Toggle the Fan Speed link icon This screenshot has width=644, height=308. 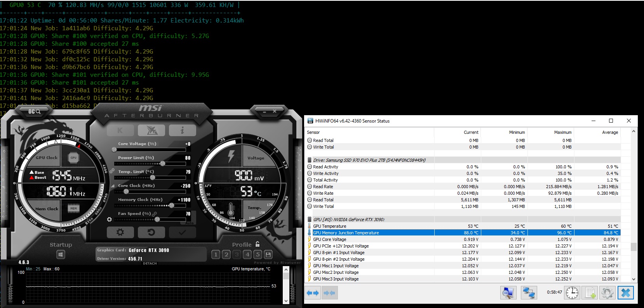(x=155, y=214)
